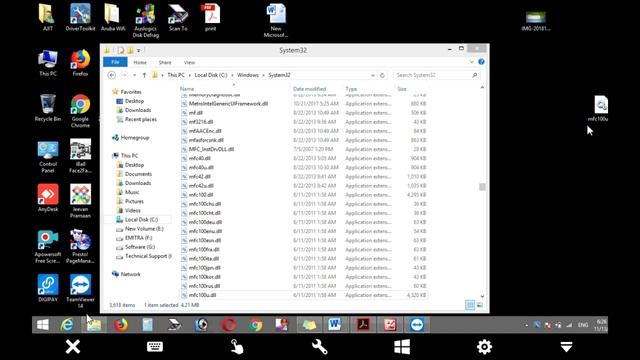Select the mfc100u.dll file row
The height and width of the screenshot is (360, 640).
point(304,295)
